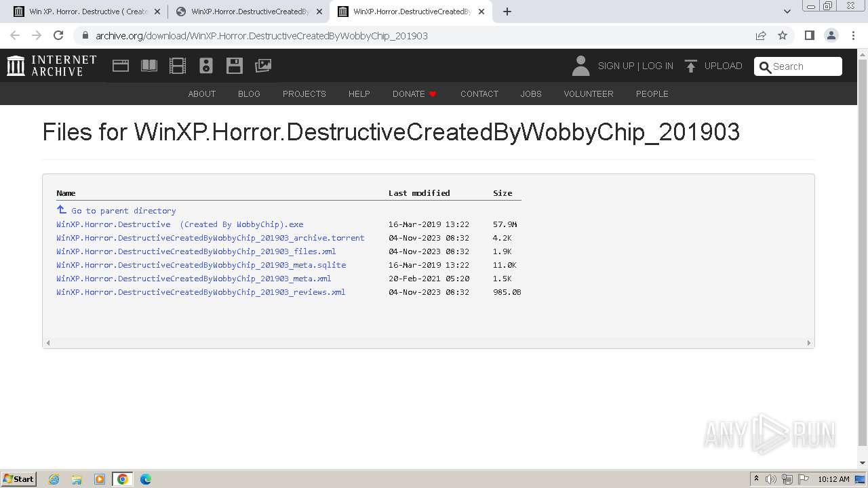Click the volume speaker tray icon
Viewport: 868px width, 488px height.
pyautogui.click(x=771, y=479)
